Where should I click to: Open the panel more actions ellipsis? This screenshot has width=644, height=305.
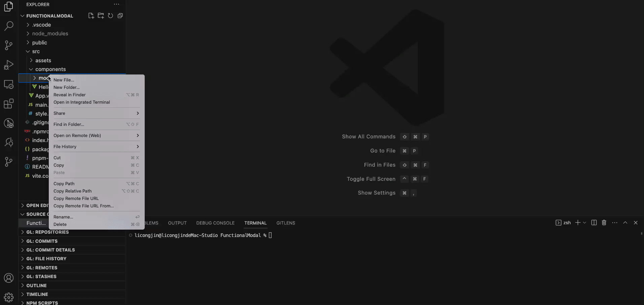[x=615, y=223]
